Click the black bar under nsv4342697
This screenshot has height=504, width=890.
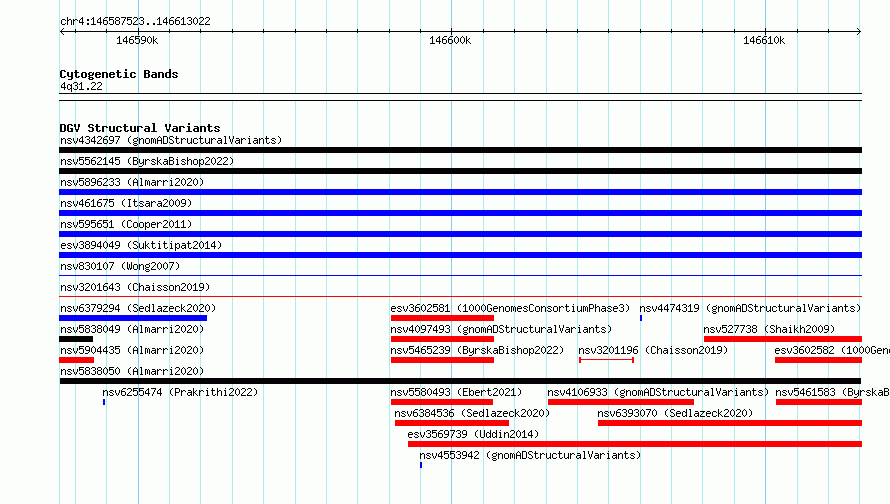click(460, 150)
